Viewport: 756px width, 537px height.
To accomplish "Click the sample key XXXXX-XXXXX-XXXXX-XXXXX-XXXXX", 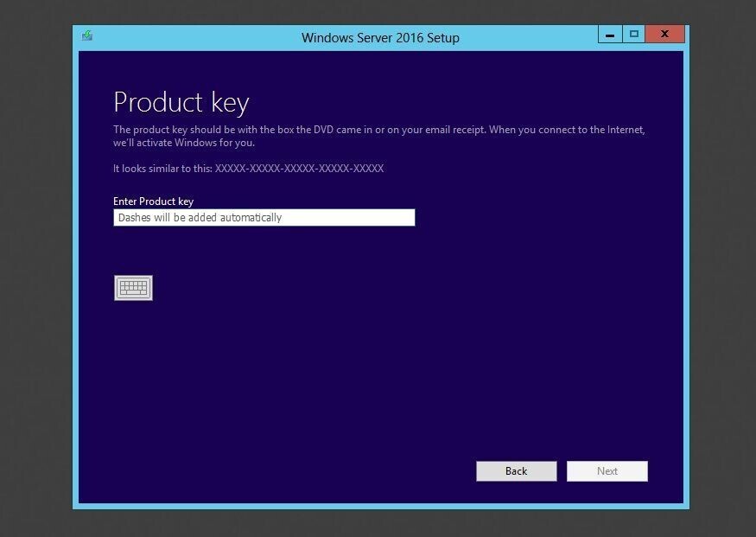I will (300, 169).
